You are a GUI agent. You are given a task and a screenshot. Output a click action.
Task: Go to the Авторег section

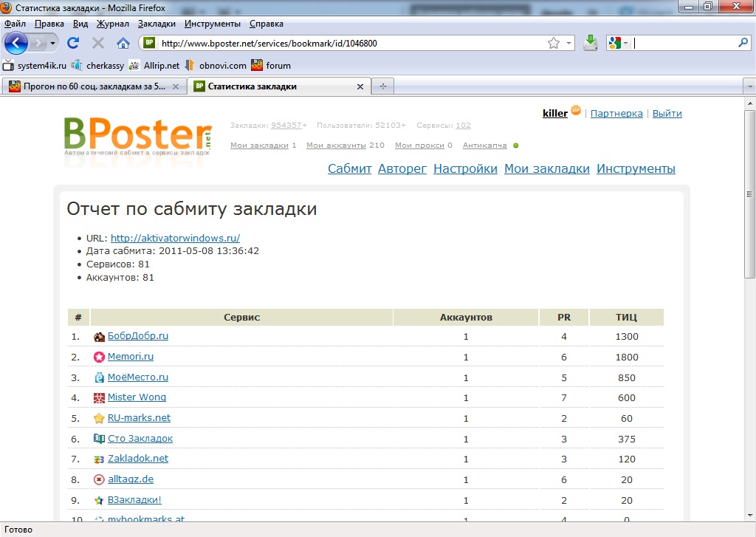coord(402,169)
